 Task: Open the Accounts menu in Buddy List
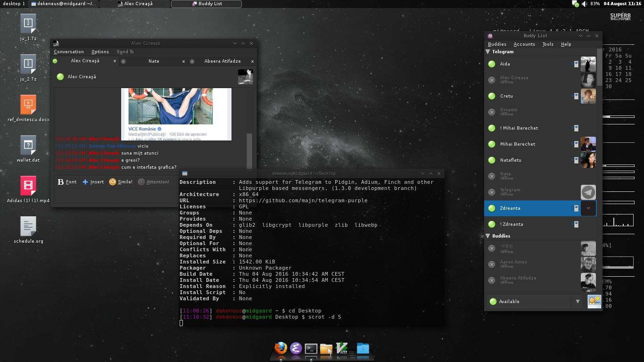(524, 44)
